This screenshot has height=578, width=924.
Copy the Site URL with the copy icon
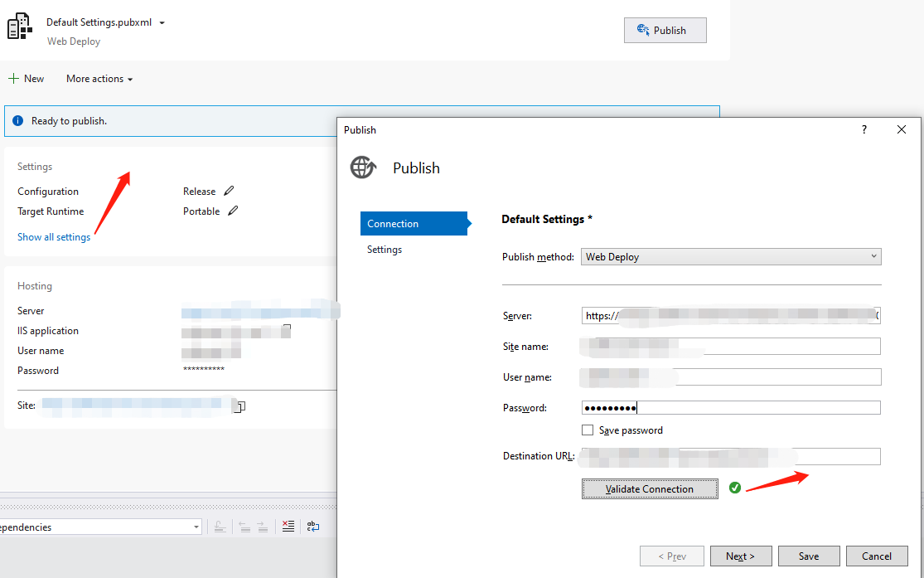(x=241, y=406)
